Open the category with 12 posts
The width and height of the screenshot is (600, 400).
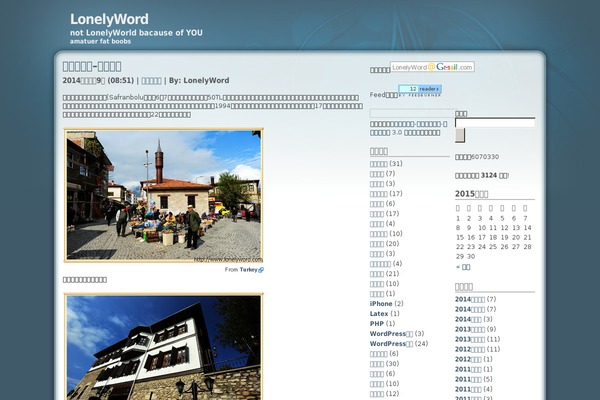click(377, 393)
